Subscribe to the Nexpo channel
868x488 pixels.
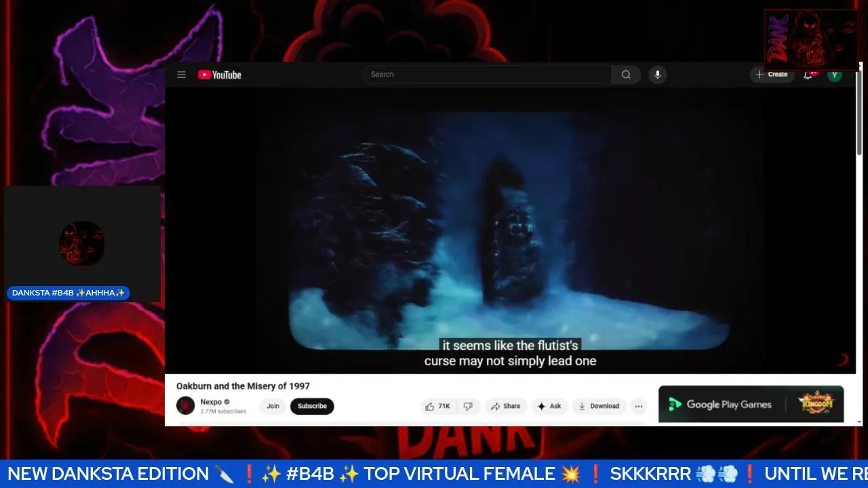[x=312, y=406]
